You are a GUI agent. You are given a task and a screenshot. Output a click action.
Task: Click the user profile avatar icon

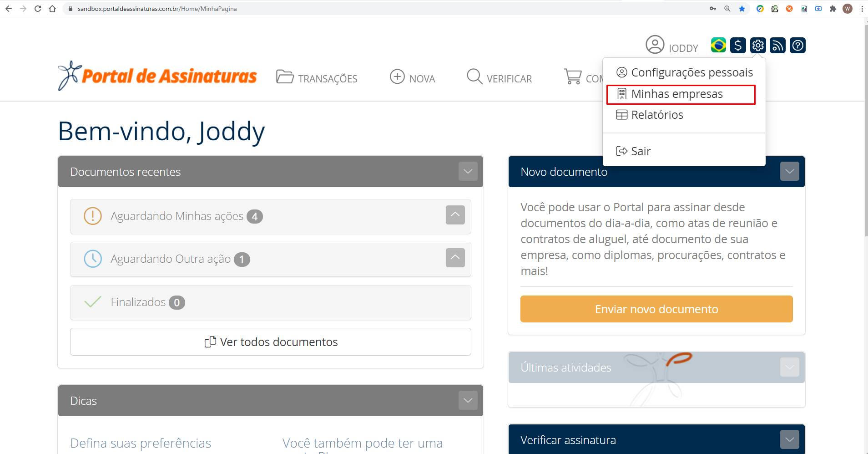tap(655, 45)
